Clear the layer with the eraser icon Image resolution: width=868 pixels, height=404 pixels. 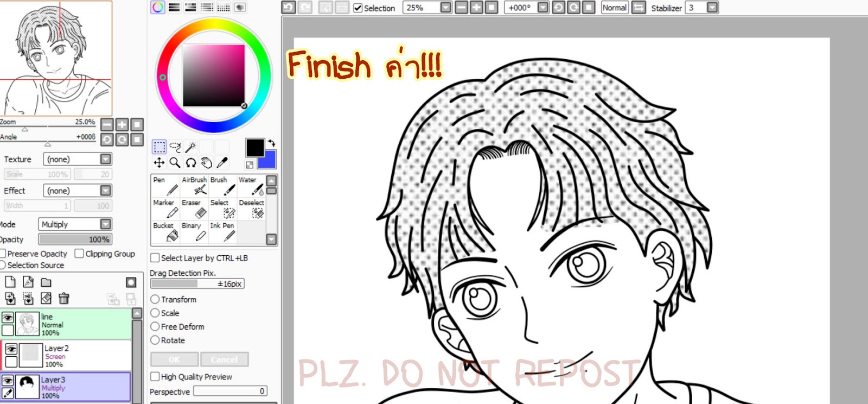[x=46, y=298]
